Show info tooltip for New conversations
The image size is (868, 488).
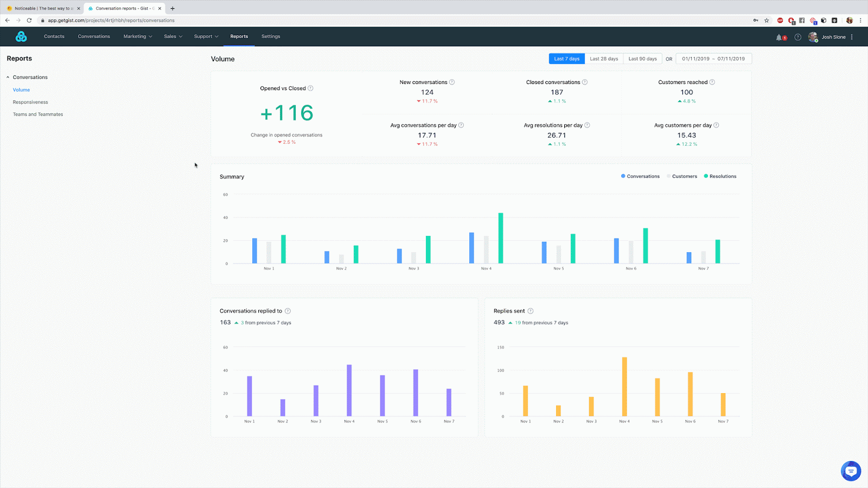click(x=452, y=82)
